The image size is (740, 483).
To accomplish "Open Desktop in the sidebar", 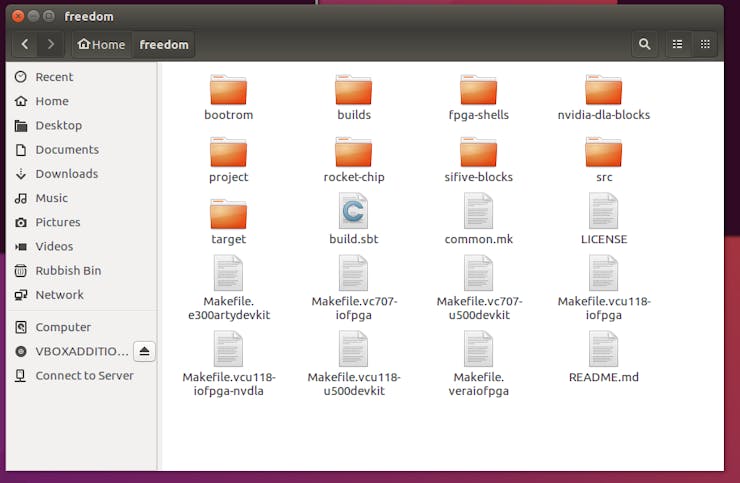I will click(81, 125).
